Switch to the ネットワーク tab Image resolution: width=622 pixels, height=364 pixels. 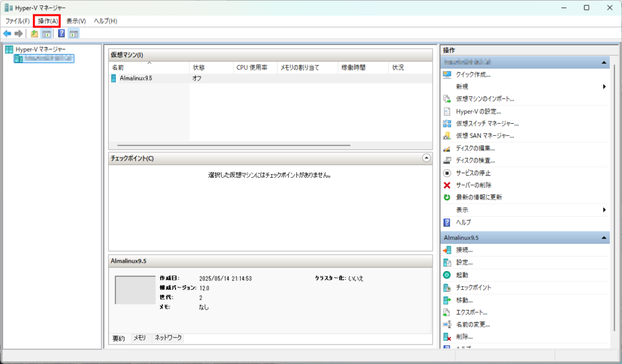168,338
